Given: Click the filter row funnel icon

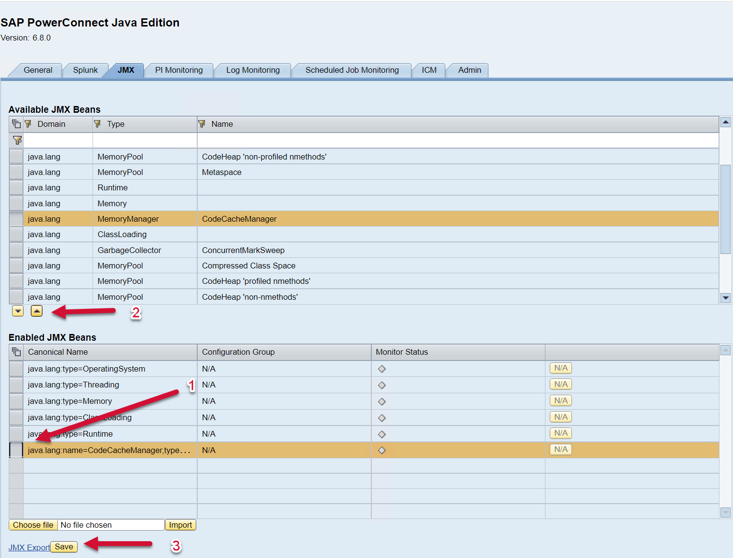Looking at the screenshot, I should [17, 140].
